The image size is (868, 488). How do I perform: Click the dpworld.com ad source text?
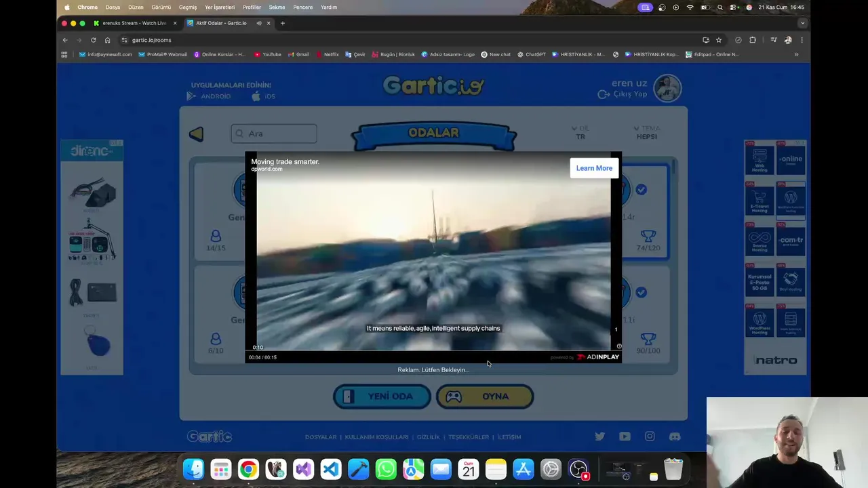[267, 169]
